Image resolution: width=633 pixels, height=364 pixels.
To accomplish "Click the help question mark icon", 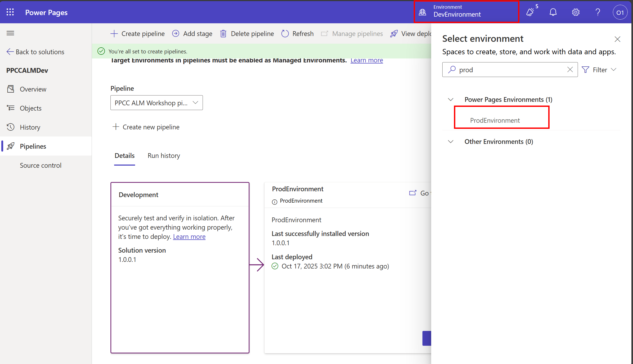I will pyautogui.click(x=598, y=12).
